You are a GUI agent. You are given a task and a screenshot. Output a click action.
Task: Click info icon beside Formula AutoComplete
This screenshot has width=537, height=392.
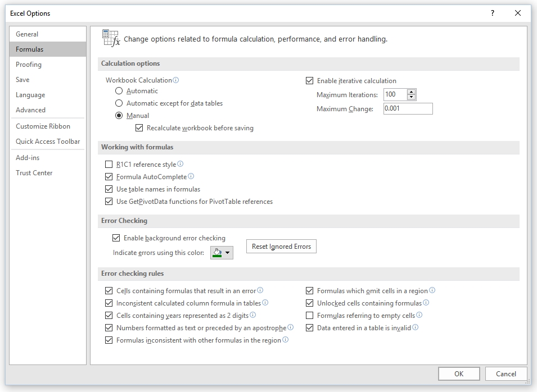click(x=191, y=176)
